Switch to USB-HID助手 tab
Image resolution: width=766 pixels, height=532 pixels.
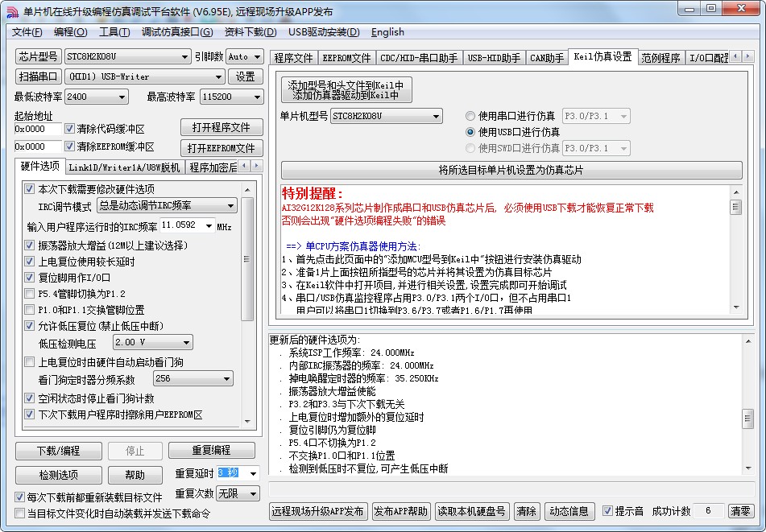tap(494, 58)
